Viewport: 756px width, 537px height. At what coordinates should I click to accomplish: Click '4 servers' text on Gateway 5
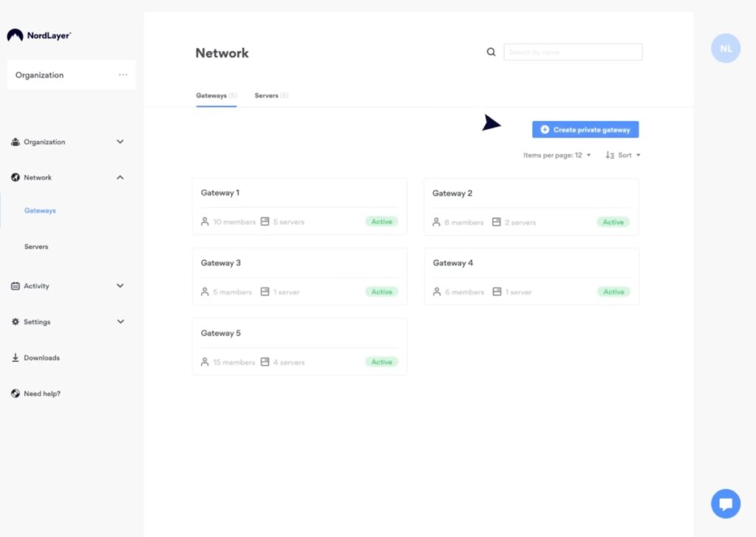coord(289,363)
